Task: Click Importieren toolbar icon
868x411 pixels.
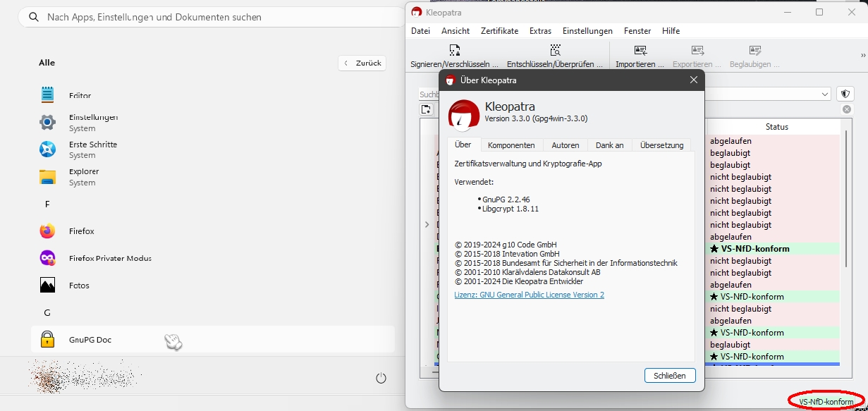Action: pos(640,51)
